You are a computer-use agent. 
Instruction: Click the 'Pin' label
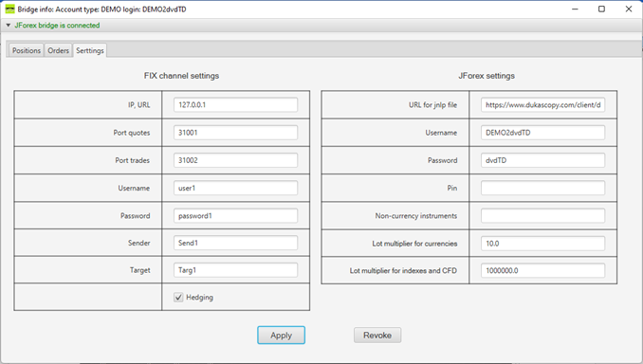click(x=452, y=188)
